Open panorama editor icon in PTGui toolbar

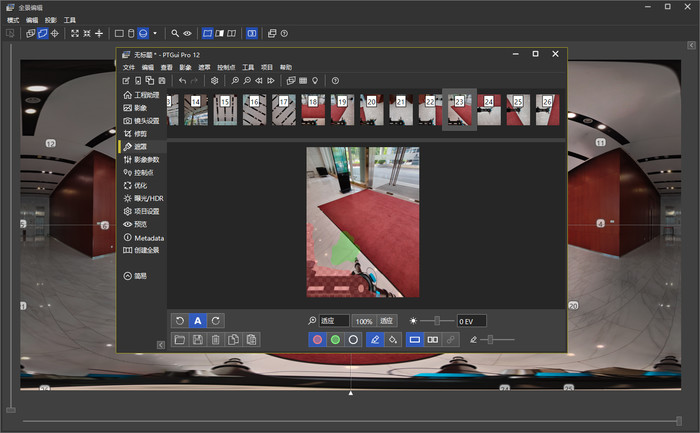[291, 81]
